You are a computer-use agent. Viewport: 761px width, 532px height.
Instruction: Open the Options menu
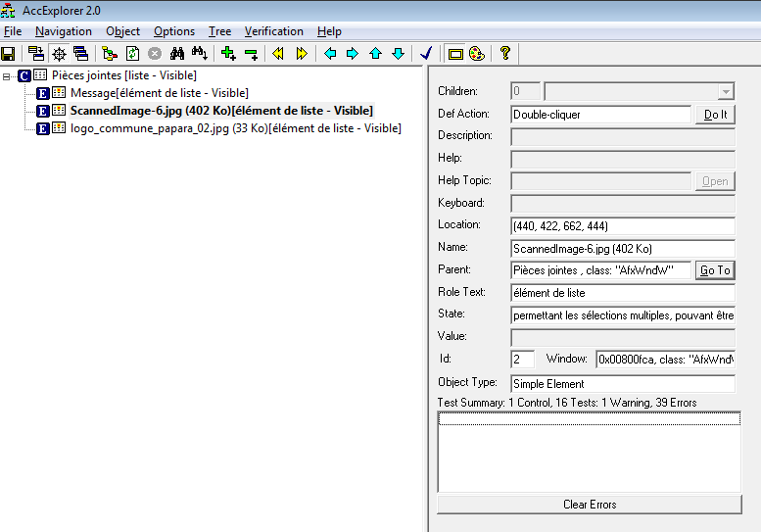[174, 31]
